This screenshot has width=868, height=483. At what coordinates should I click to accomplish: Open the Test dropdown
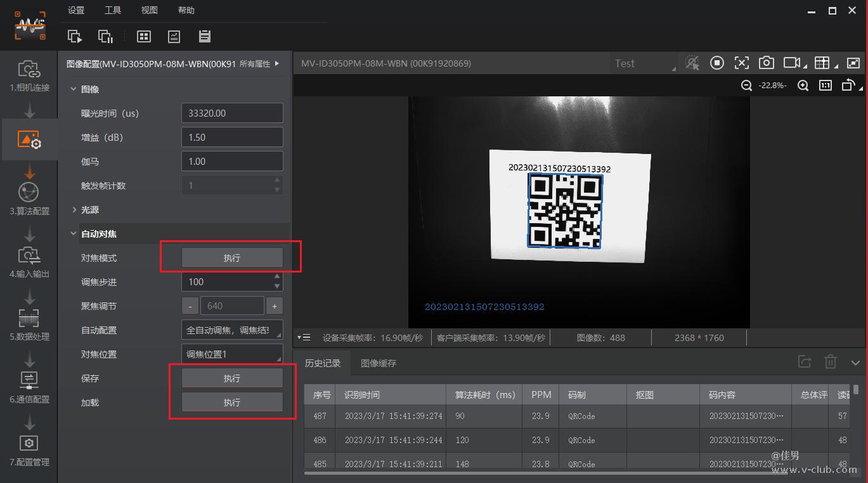[x=644, y=63]
